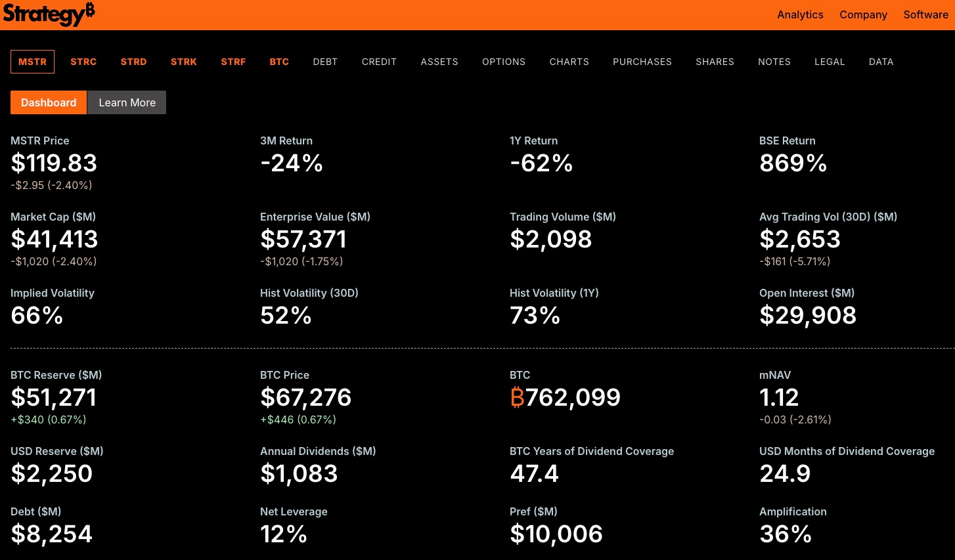Viewport: 955px width, 560px height.
Task: Click the Hist Volatility (1Y) value 73%
Action: (x=535, y=315)
